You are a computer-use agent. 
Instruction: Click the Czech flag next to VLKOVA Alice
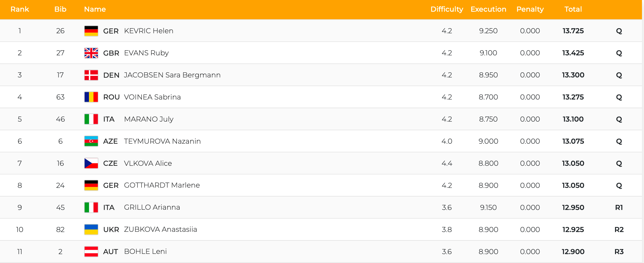pos(91,163)
